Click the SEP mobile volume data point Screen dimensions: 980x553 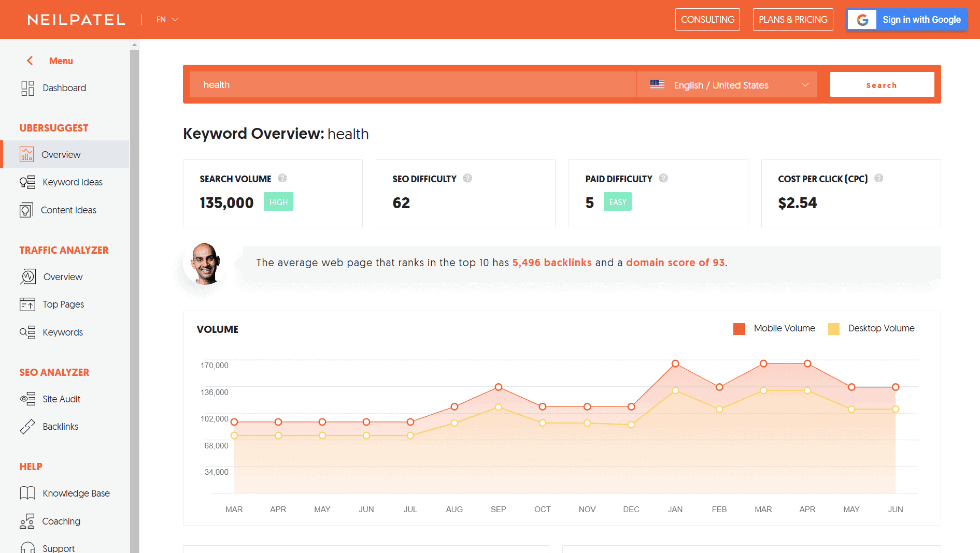(x=499, y=387)
